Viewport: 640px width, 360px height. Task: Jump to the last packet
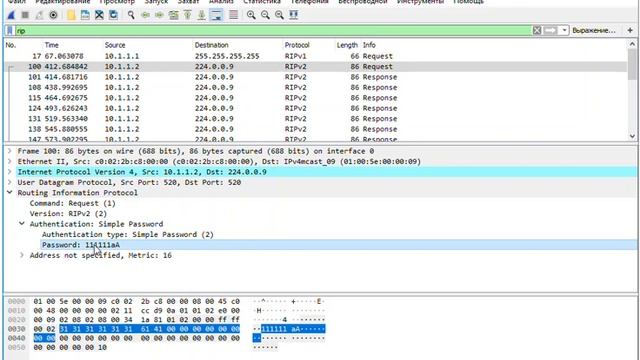pyautogui.click(x=202, y=15)
